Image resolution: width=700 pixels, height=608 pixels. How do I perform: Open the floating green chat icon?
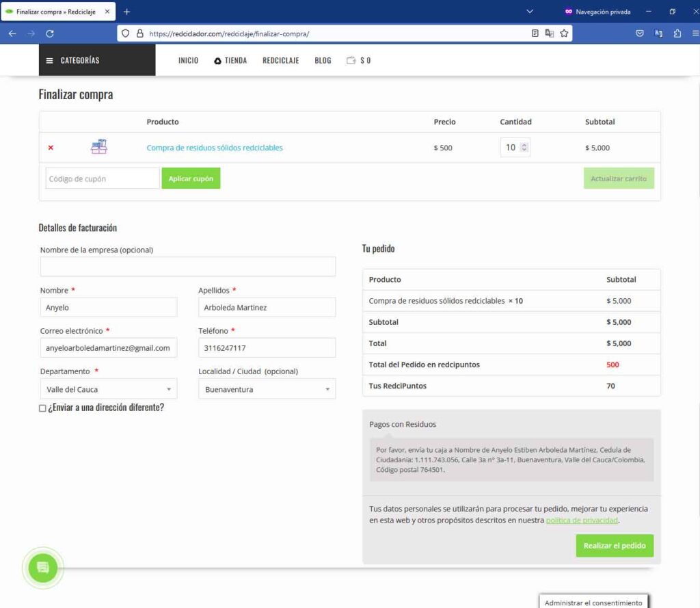click(42, 568)
